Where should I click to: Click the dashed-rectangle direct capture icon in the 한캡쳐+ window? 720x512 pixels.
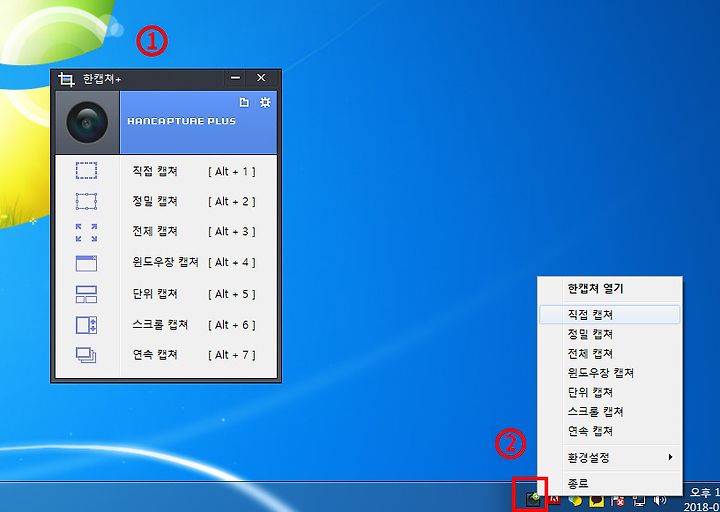pos(86,170)
